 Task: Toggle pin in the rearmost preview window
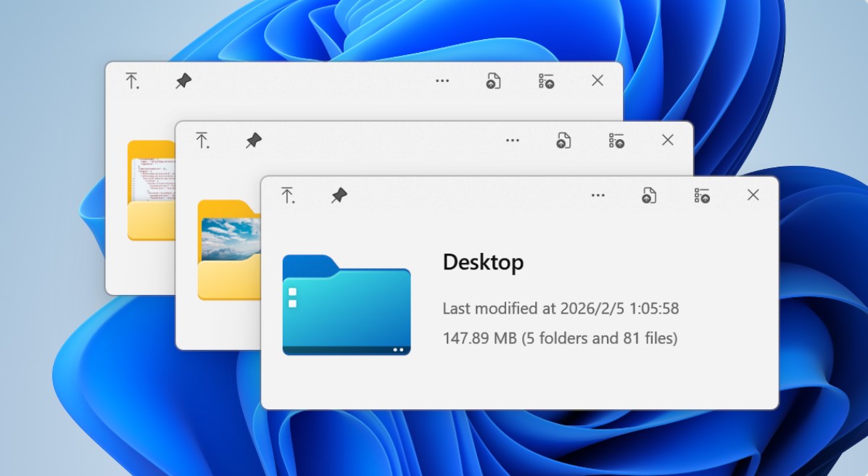coord(183,81)
